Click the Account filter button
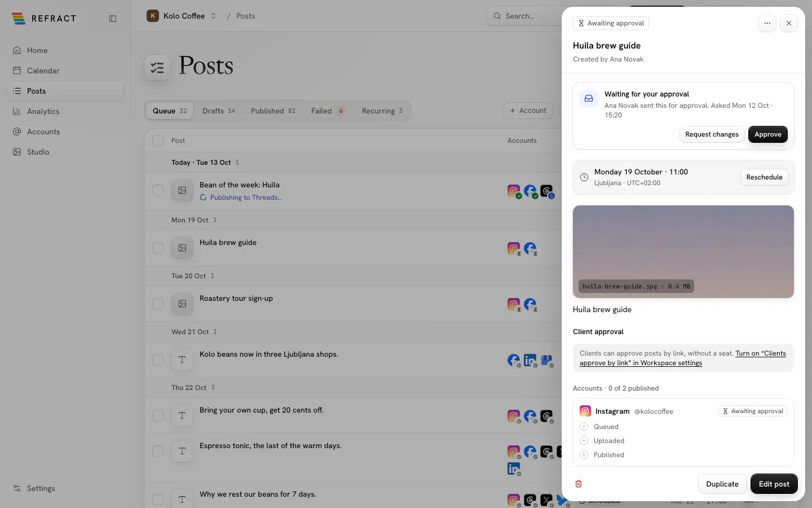This screenshot has width=812, height=508. tap(528, 111)
